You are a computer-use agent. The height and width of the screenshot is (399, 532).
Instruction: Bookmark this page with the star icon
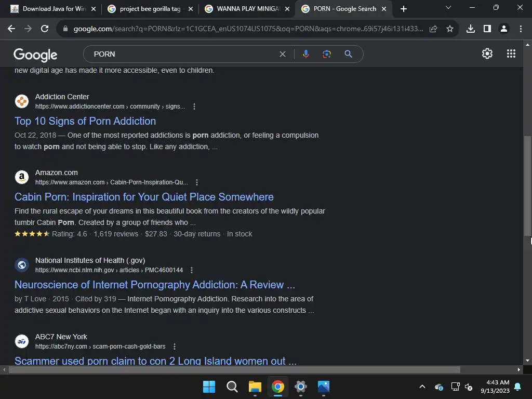pyautogui.click(x=450, y=29)
